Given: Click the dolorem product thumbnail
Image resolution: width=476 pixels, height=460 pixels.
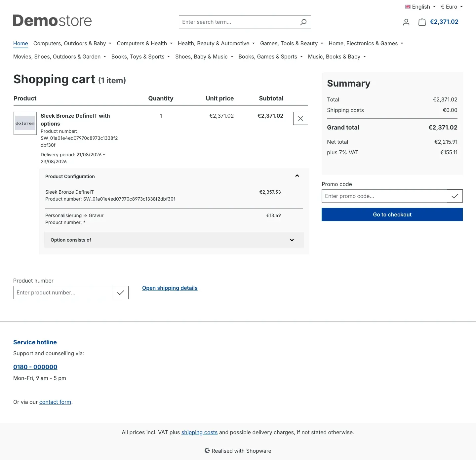Looking at the screenshot, I should pos(25,123).
